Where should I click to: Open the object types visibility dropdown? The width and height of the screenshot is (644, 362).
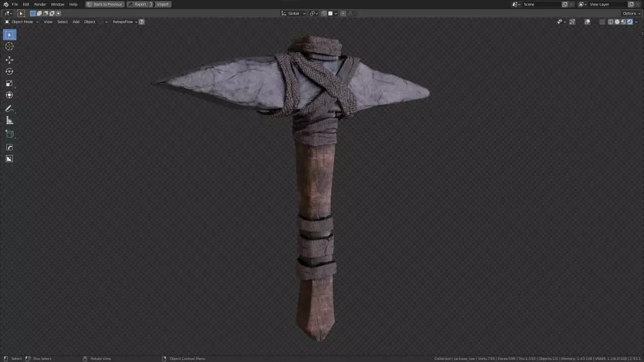pyautogui.click(x=561, y=22)
